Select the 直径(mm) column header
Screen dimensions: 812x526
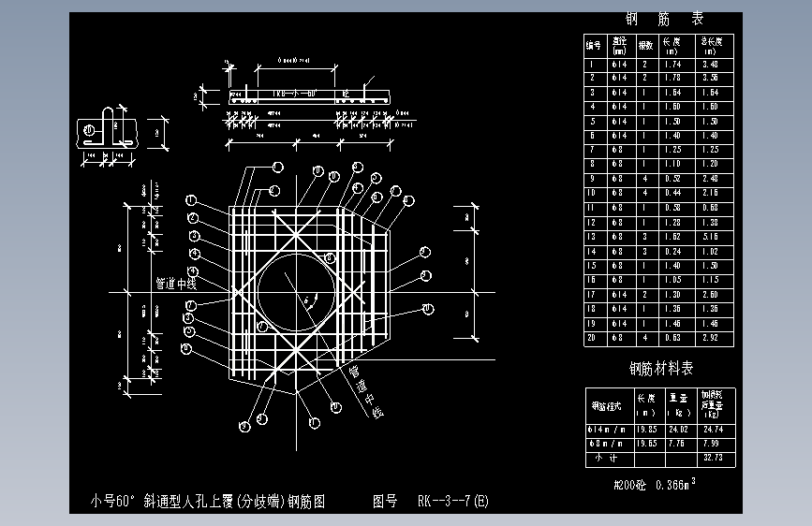click(x=619, y=46)
